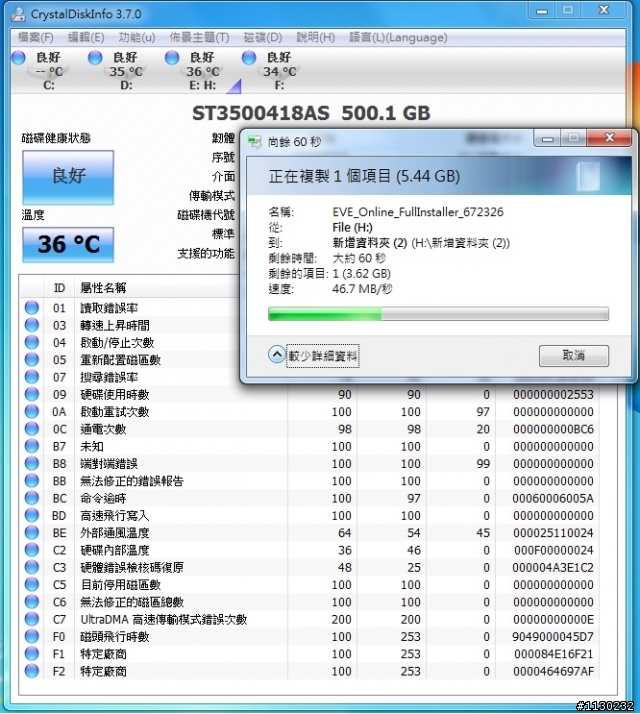Click raw value 000000002553

coord(553,394)
